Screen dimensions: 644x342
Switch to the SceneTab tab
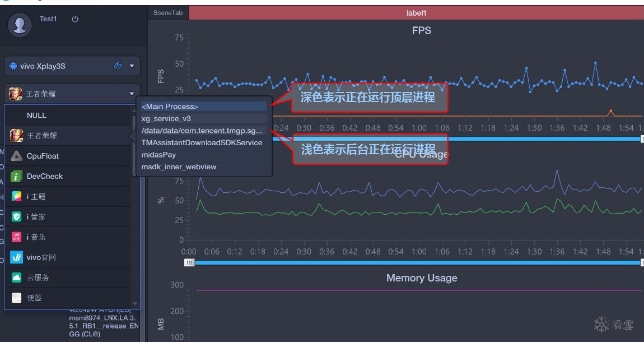(168, 13)
